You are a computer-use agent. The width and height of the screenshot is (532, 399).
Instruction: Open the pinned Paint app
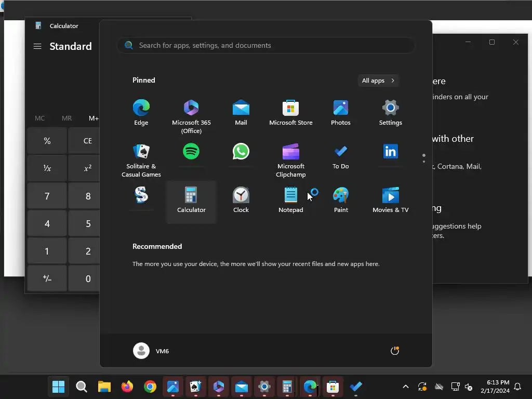341,200
